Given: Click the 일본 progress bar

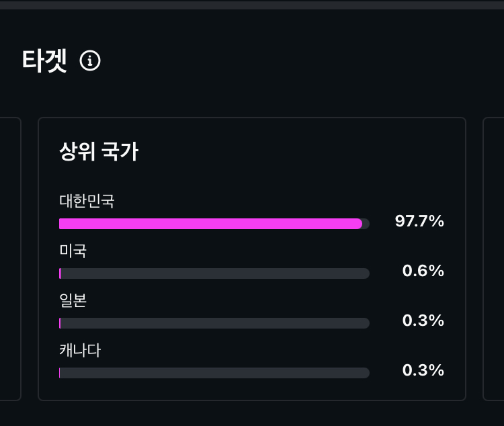Looking at the screenshot, I should pyautogui.click(x=214, y=323).
